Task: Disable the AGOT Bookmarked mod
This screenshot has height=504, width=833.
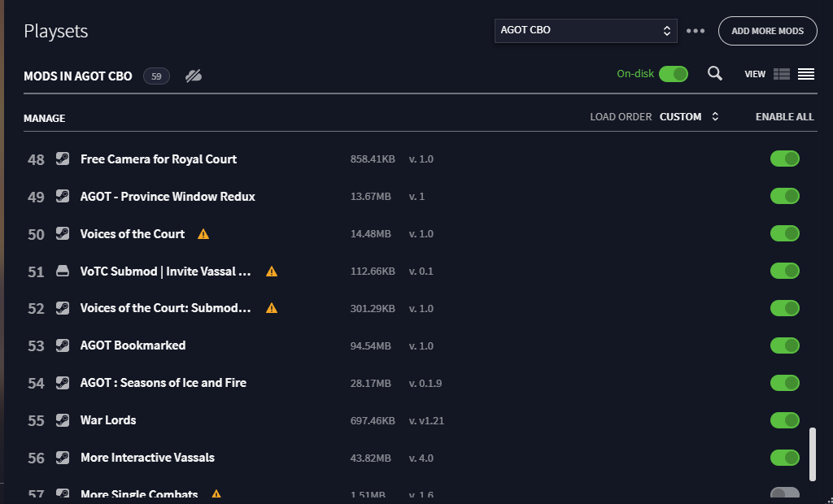Action: pos(785,345)
